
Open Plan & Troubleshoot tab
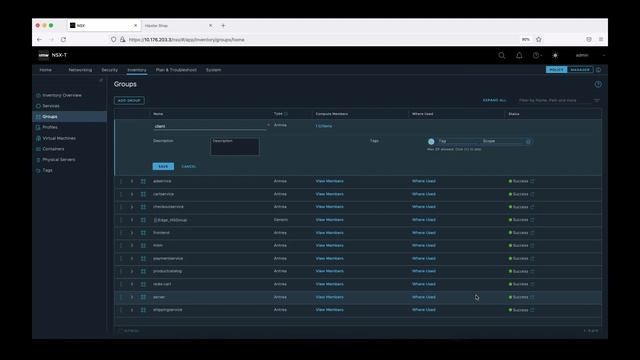coord(176,70)
